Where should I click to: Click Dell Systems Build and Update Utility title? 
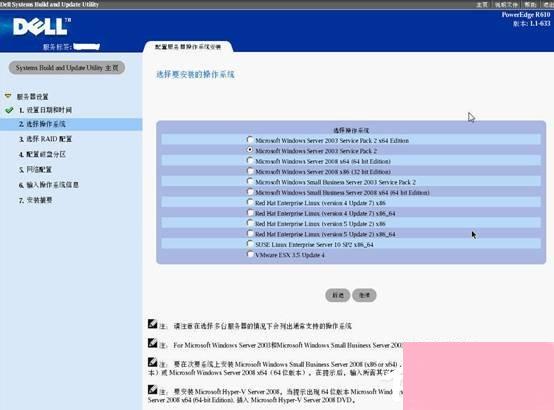[49, 4]
